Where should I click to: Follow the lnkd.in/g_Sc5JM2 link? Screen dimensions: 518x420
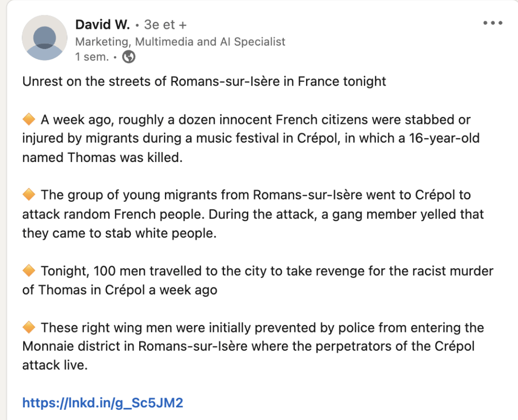[x=103, y=403]
